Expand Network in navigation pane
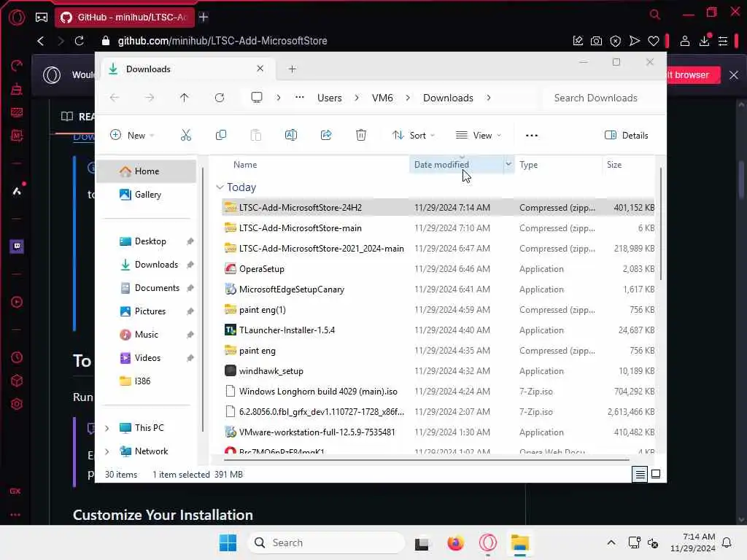The height and width of the screenshot is (560, 747). [x=107, y=451]
